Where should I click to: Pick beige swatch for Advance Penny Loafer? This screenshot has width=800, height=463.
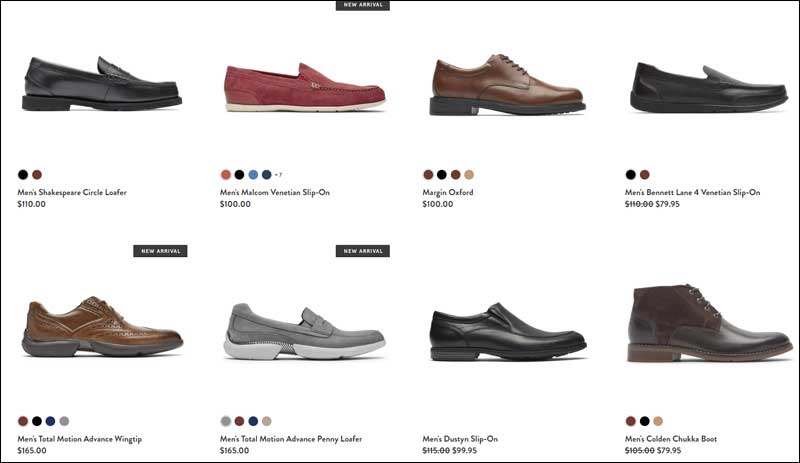point(266,421)
